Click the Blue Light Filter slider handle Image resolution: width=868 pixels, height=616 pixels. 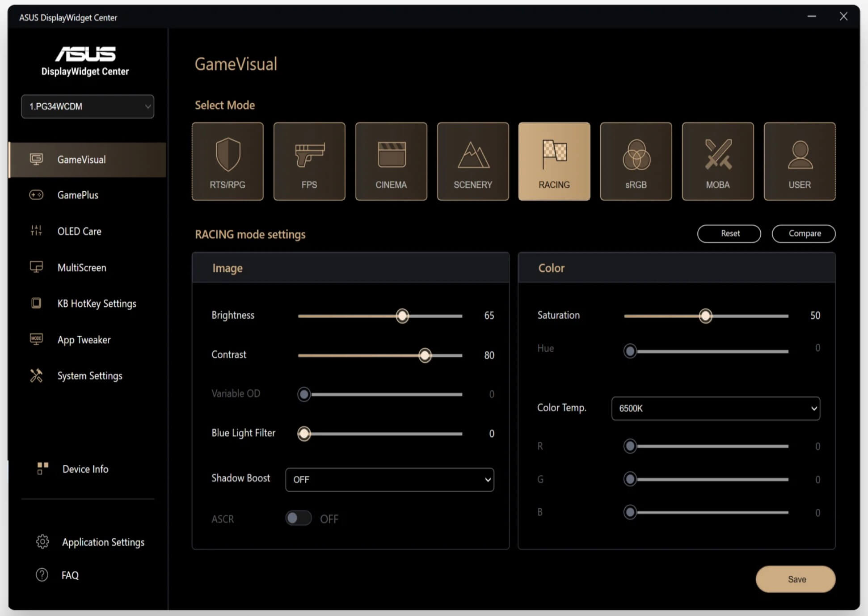pos(304,434)
